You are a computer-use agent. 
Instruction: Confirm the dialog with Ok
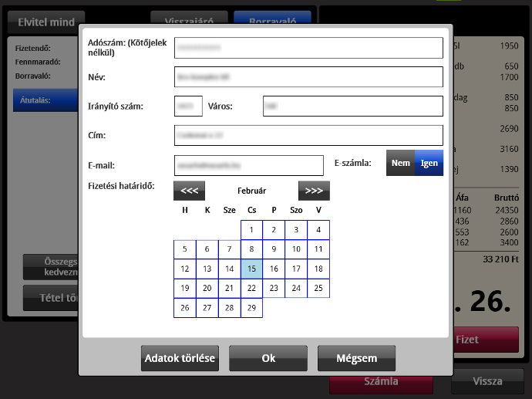tap(268, 358)
